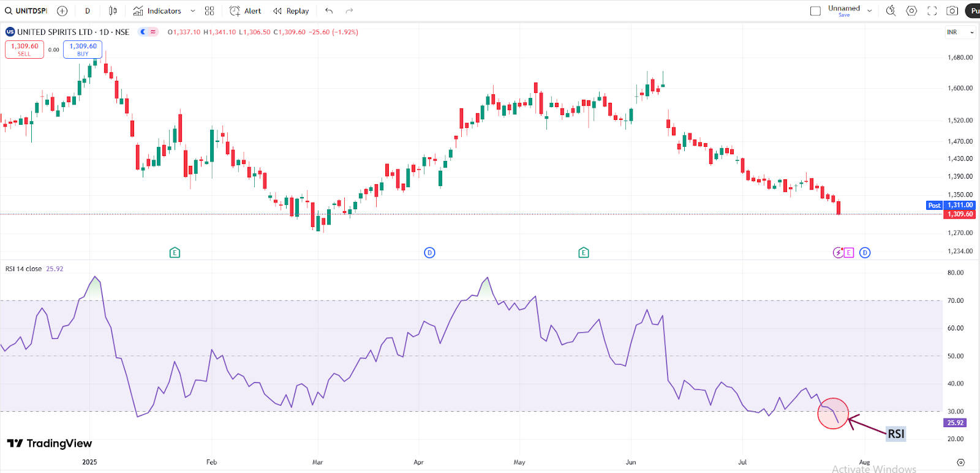This screenshot has height=473, width=980.
Task: Click the 1,309.60 SELL button
Action: [x=24, y=50]
